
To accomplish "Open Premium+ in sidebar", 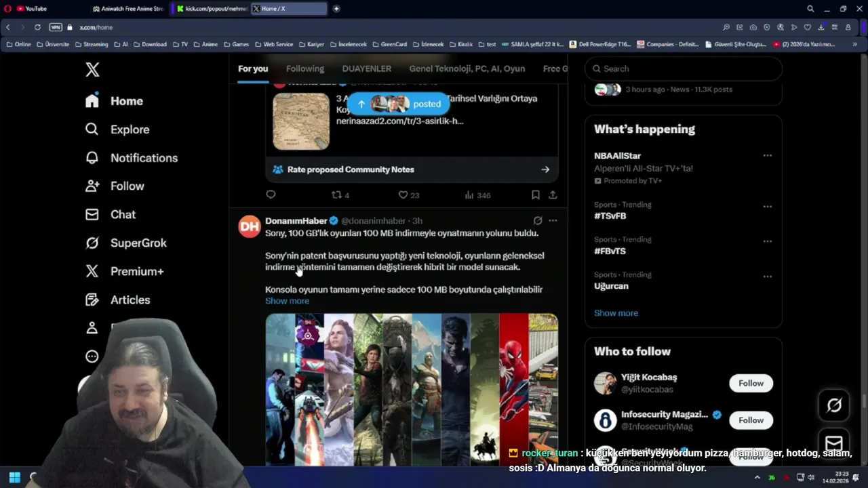I will point(124,271).
